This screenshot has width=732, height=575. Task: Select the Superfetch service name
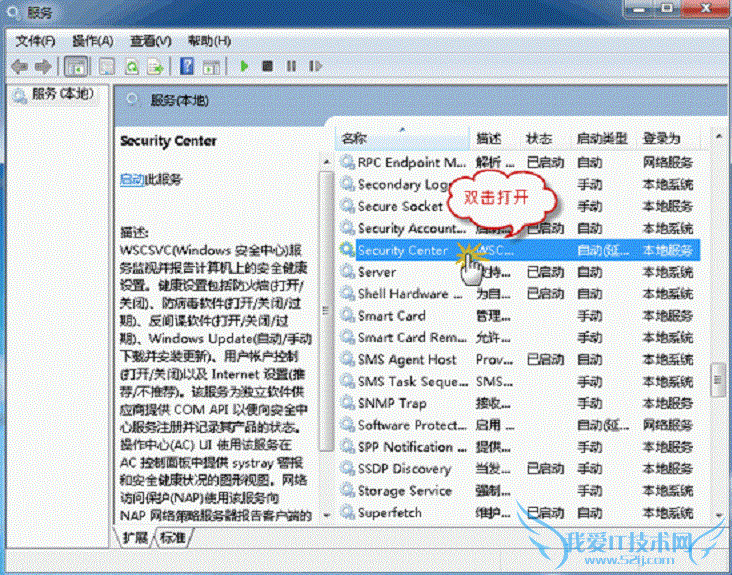pos(389,512)
